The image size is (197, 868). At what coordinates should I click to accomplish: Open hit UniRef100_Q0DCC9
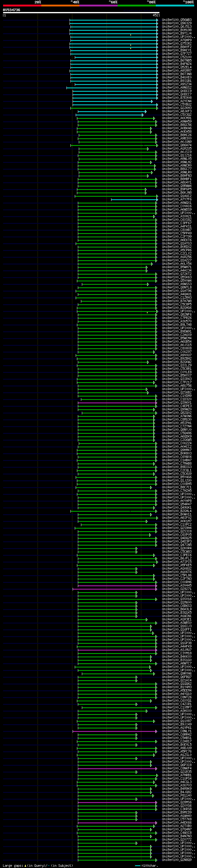(x=177, y=91)
